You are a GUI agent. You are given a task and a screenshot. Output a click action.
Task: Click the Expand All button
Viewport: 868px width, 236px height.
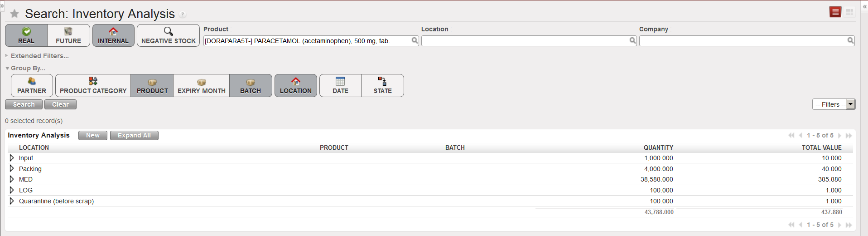[x=134, y=135]
